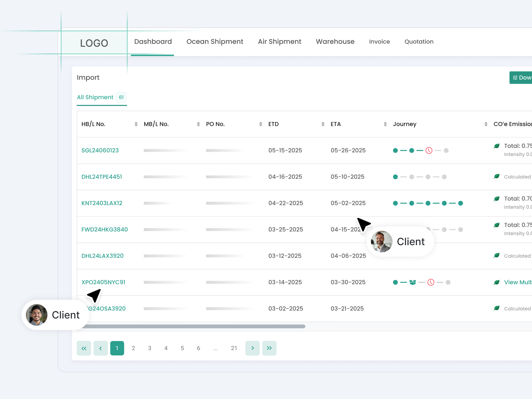Go to previous page with left chevron
Viewport: 532px width, 399px height.
(100, 348)
